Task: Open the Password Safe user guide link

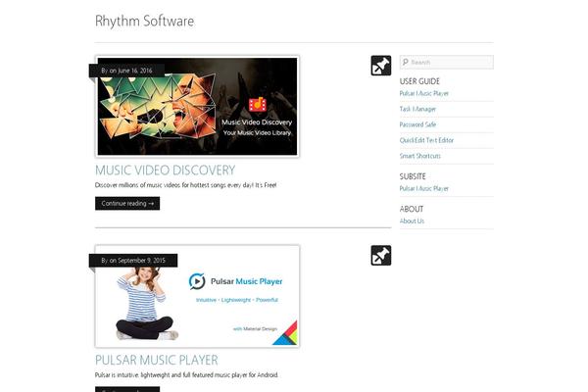Action: click(417, 124)
